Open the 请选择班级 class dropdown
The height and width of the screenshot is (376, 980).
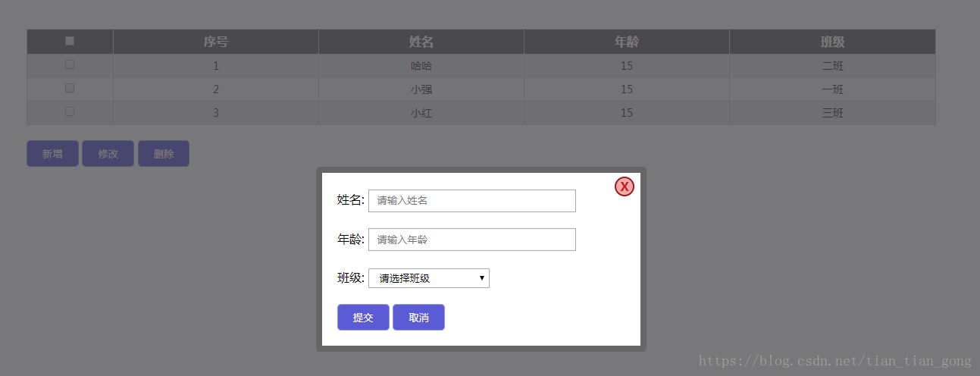pyautogui.click(x=429, y=278)
